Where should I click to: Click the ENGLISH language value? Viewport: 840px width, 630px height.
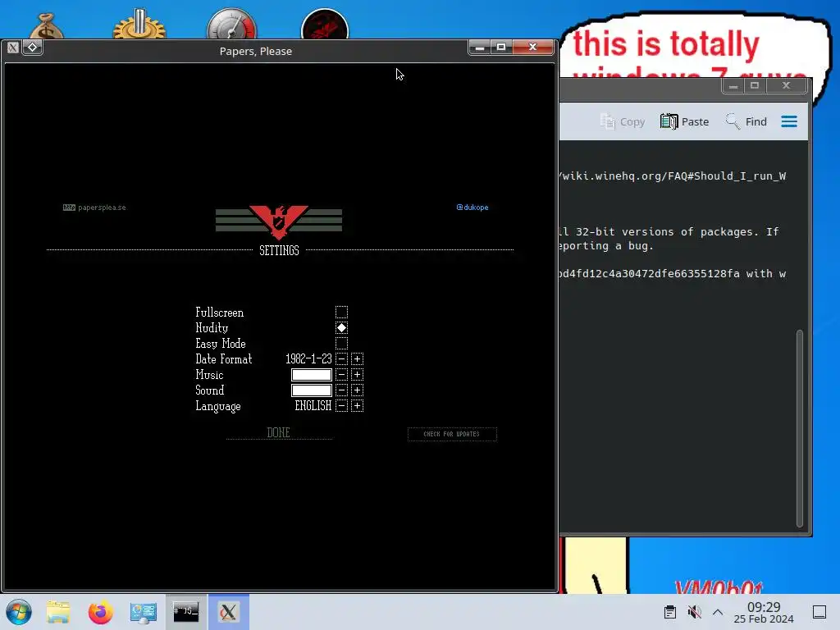[313, 405]
